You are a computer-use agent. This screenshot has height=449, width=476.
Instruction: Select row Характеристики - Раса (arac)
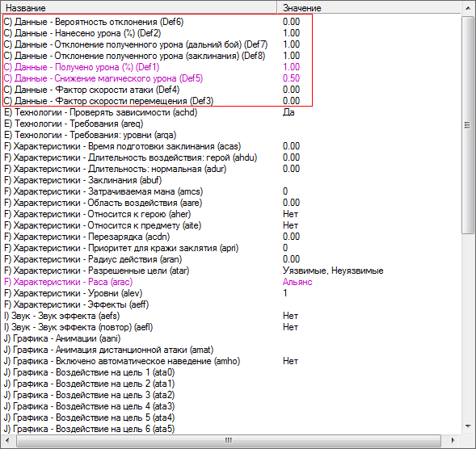pos(230,282)
